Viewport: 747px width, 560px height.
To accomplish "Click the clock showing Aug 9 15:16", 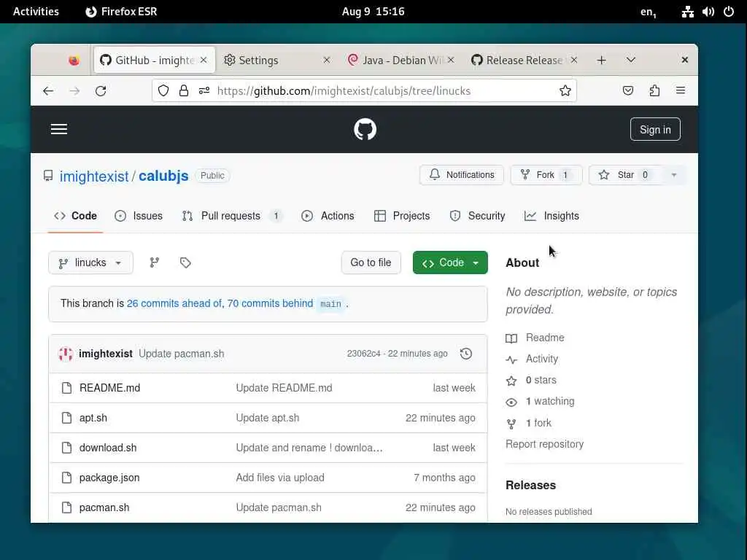I will click(x=373, y=12).
